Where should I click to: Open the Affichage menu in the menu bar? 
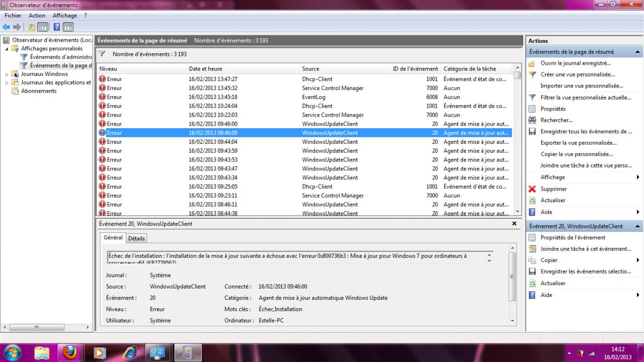click(65, 16)
